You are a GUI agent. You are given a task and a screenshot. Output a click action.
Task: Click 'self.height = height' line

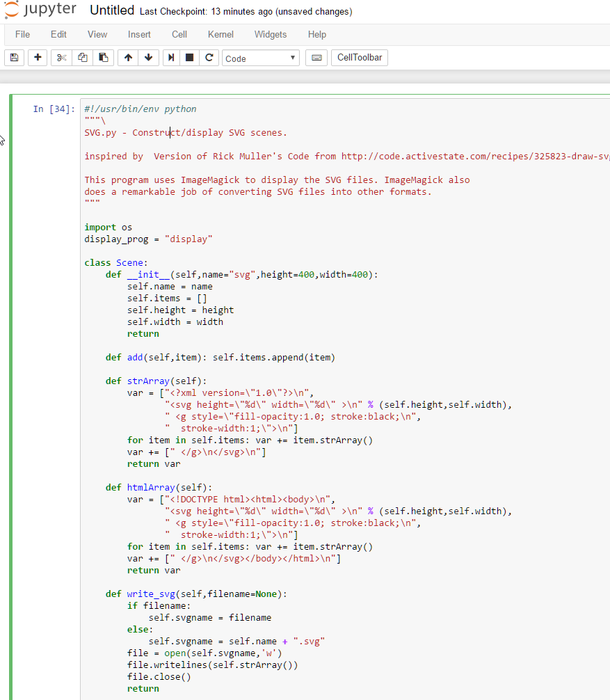pos(180,310)
